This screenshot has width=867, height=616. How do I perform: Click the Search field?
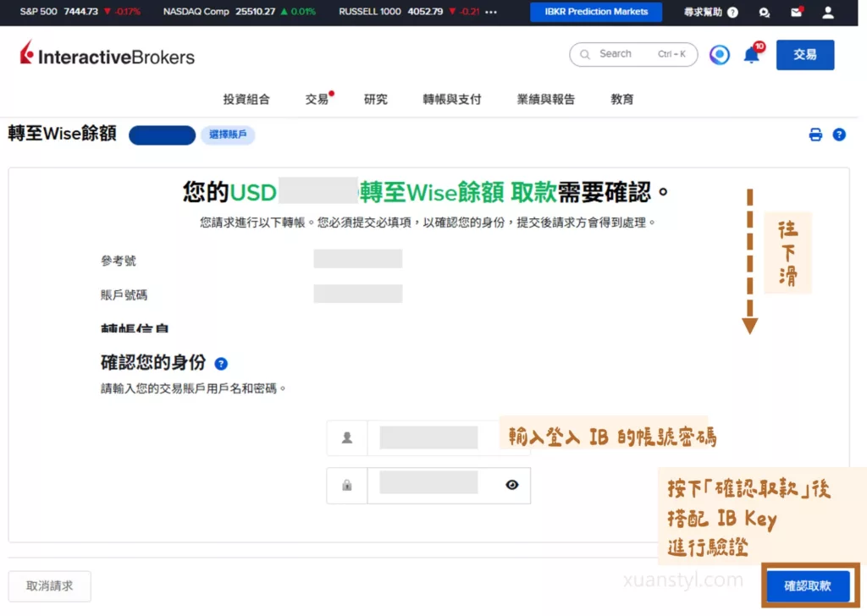[x=633, y=54]
